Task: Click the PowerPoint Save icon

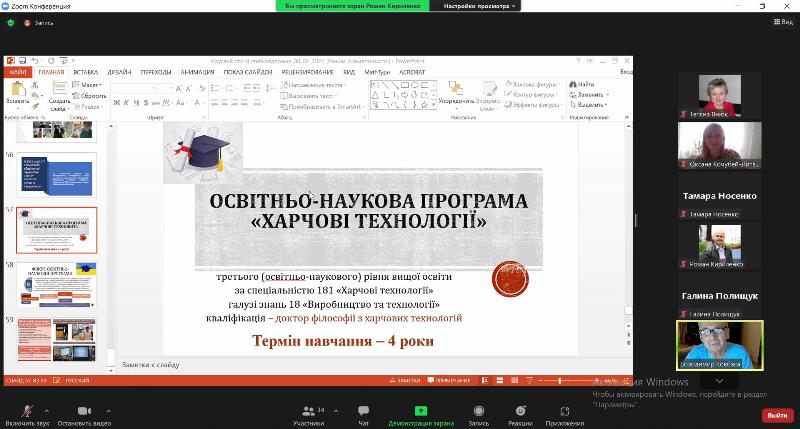Action: click(22, 61)
